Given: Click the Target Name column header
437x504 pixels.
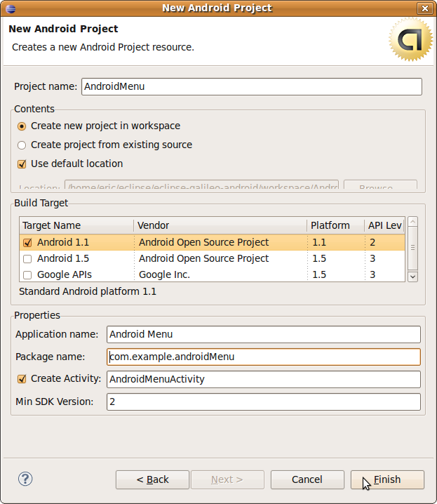Looking at the screenshot, I should (76, 225).
